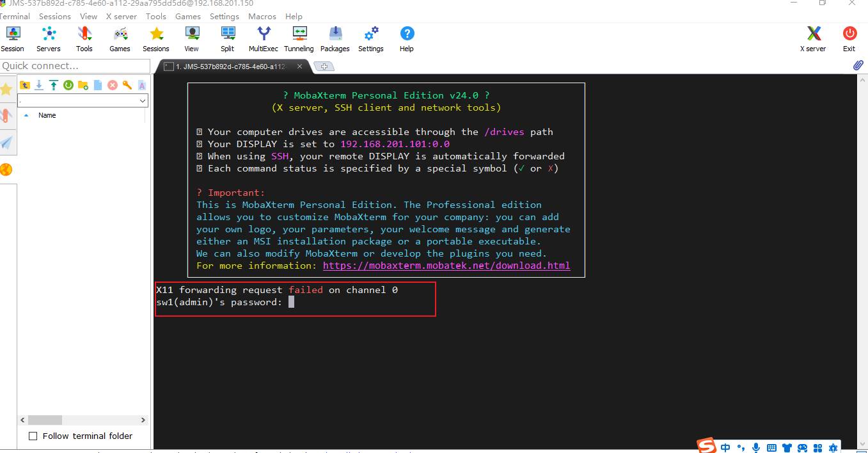Enable Follow terminal folder checkbox

[33, 436]
